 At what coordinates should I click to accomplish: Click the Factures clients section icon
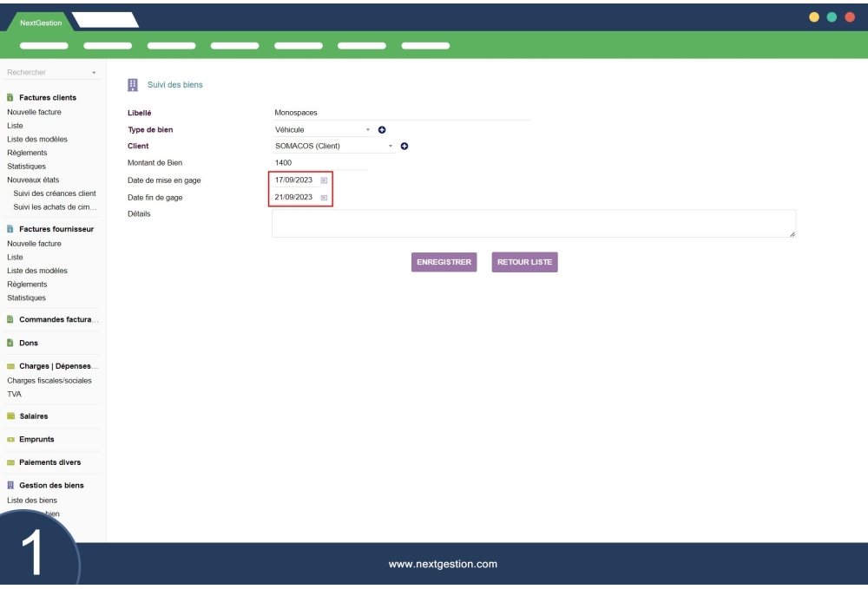pos(10,97)
